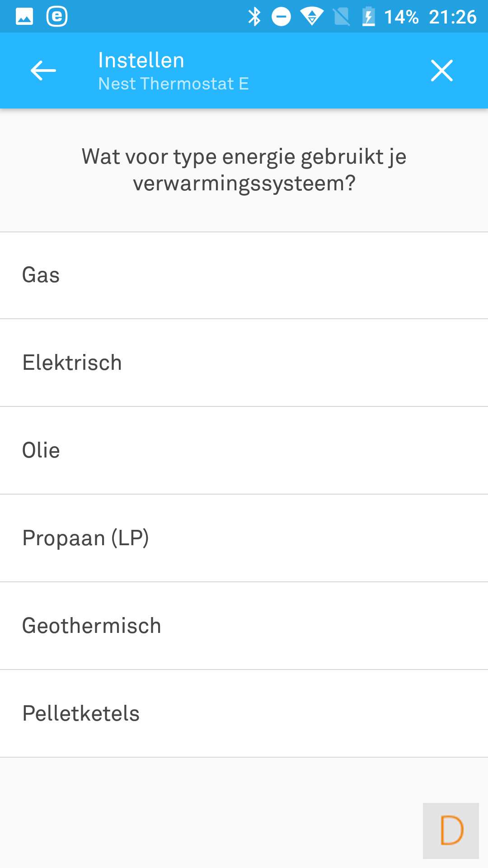Select Olie heating energy
The width and height of the screenshot is (488, 868).
tap(244, 450)
